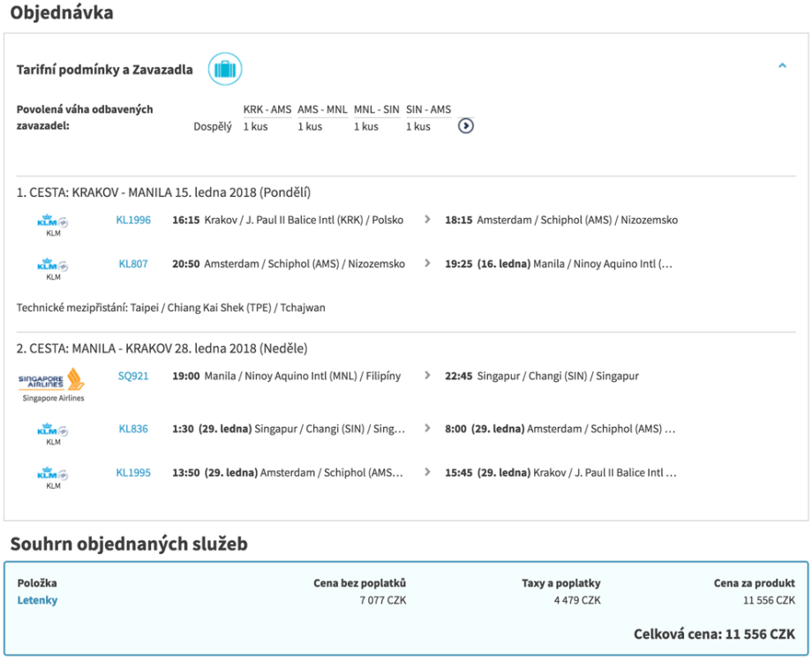Open flight number SQ921 link

tap(133, 376)
